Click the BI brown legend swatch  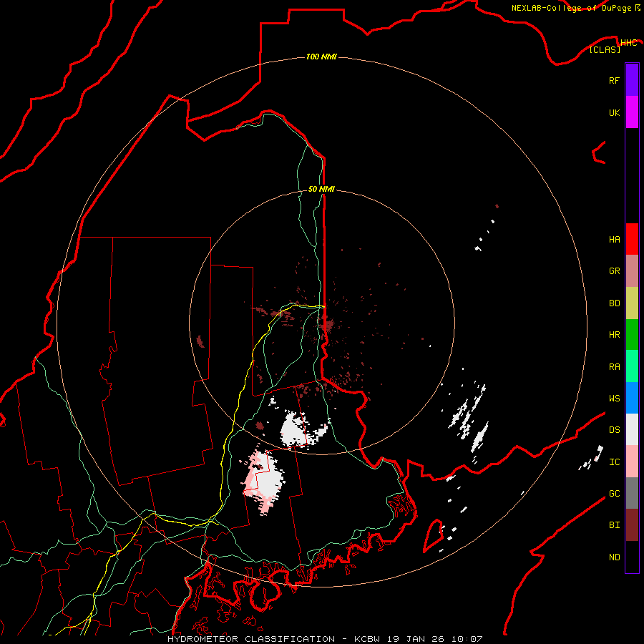coord(632,525)
